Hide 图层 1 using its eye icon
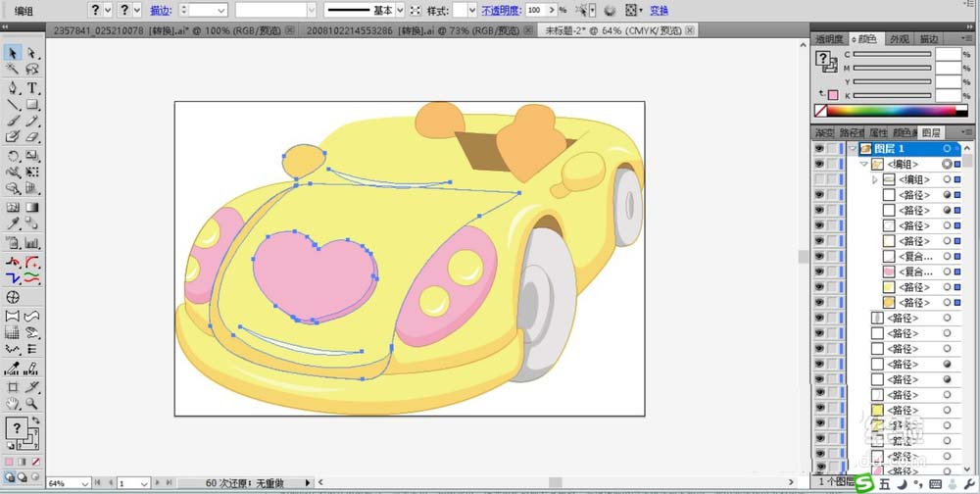This screenshot has height=494, width=980. pos(819,149)
